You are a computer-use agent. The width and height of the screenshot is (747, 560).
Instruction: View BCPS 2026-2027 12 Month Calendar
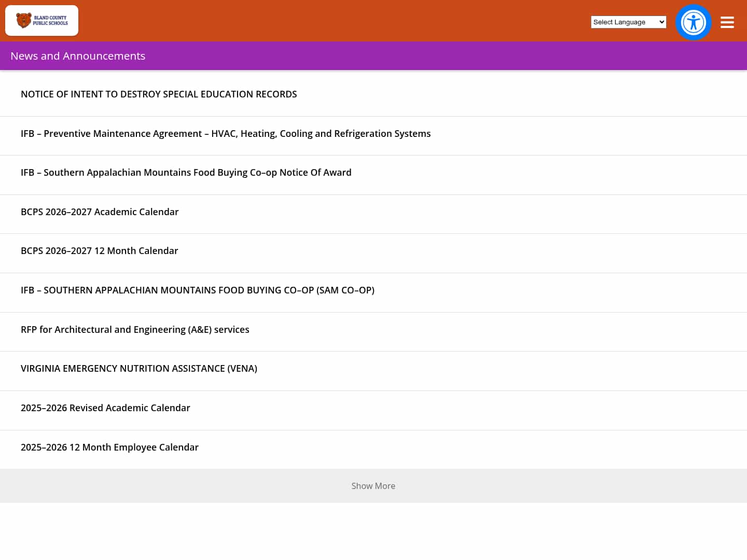click(100, 250)
